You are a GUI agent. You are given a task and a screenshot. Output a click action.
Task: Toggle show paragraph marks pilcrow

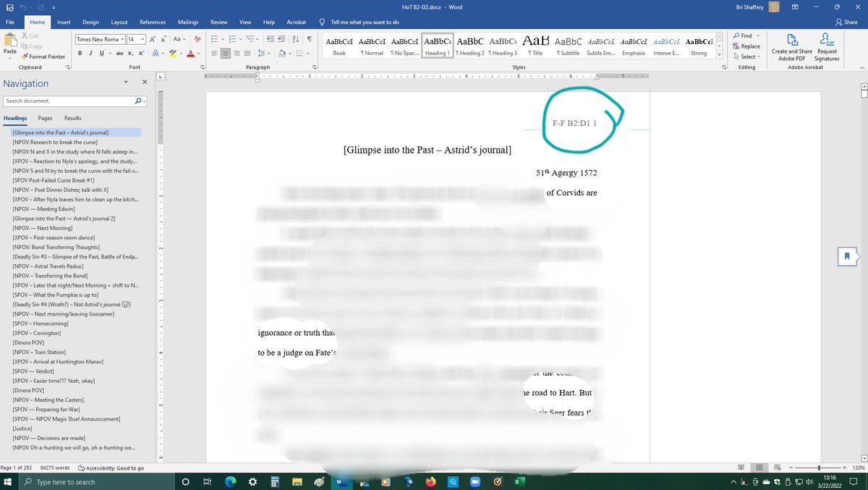point(309,39)
